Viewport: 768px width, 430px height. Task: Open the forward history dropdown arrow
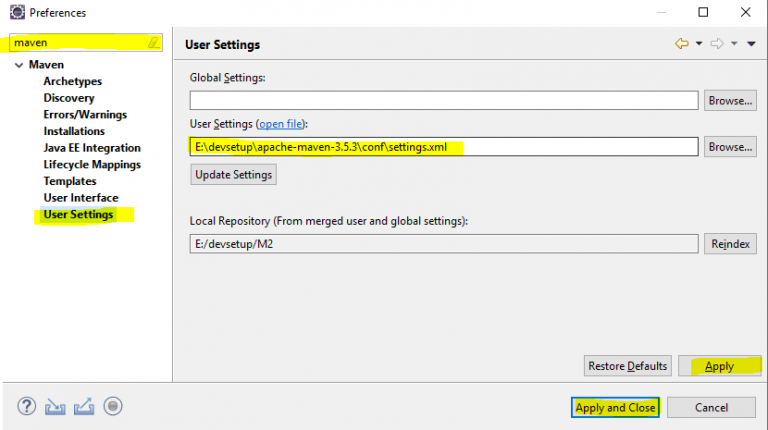[734, 44]
